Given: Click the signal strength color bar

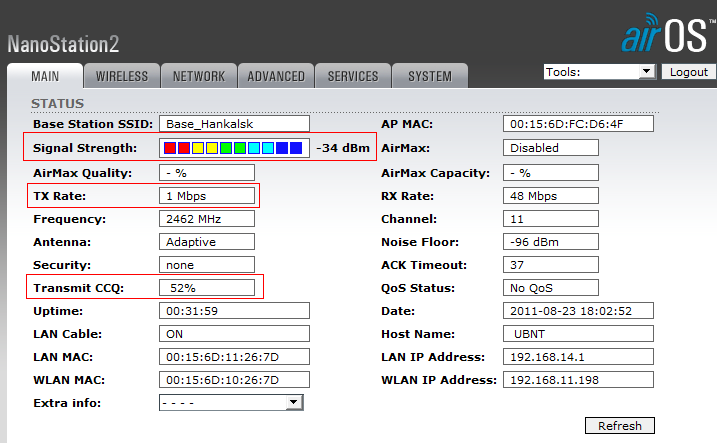Looking at the screenshot, I should (x=234, y=148).
